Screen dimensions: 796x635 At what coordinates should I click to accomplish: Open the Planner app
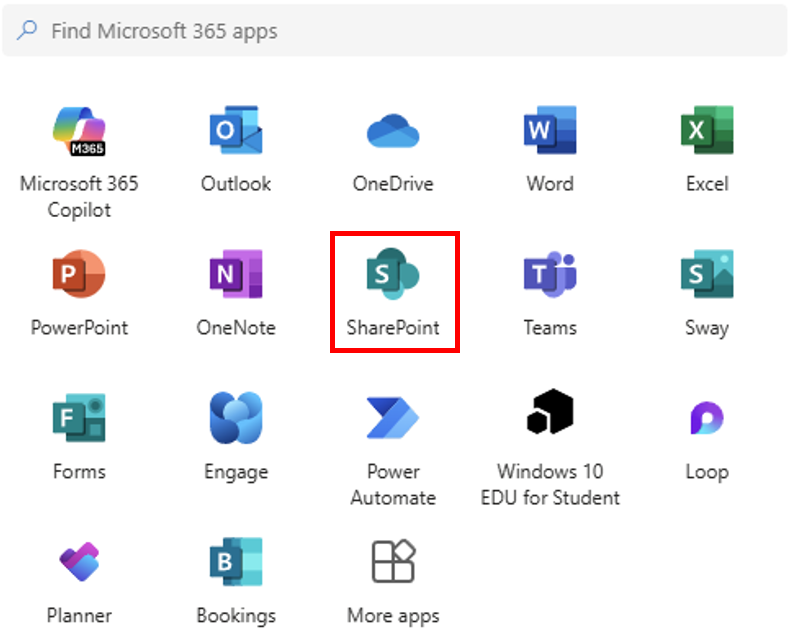click(79, 562)
